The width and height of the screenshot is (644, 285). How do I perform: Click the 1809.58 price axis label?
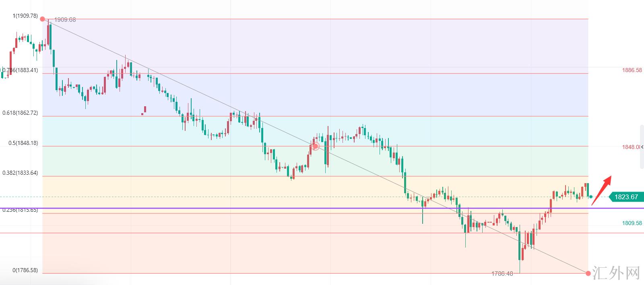[632, 223]
